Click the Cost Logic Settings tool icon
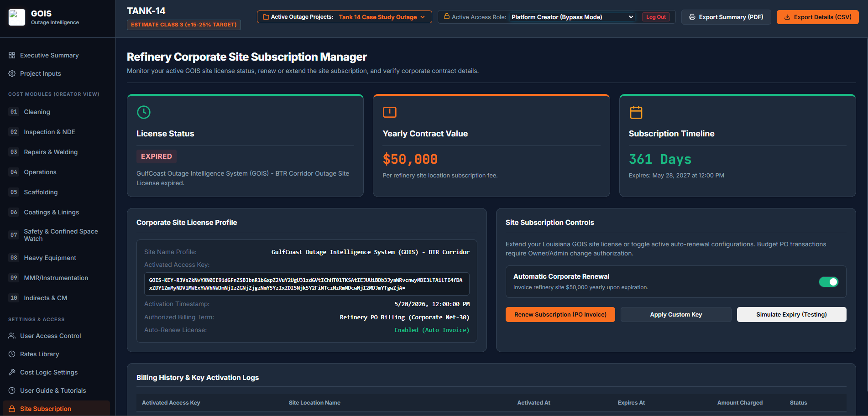Image resolution: width=868 pixels, height=416 pixels. (x=12, y=372)
